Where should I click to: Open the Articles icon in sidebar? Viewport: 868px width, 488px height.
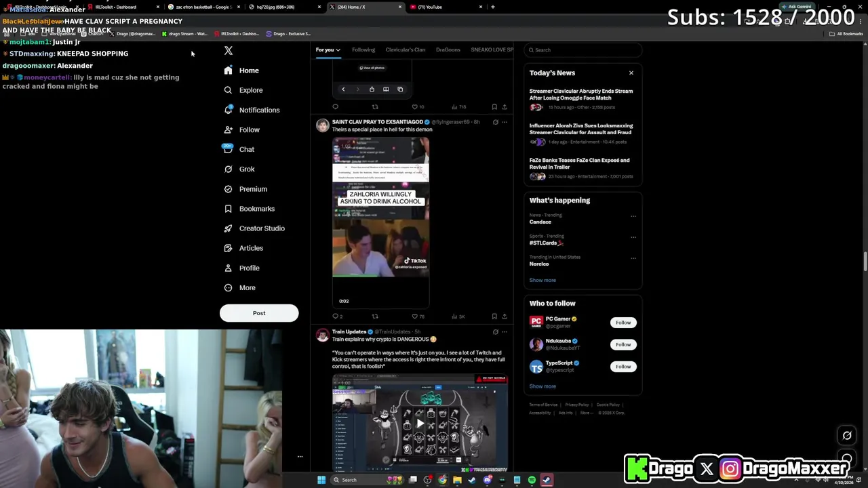click(x=228, y=248)
